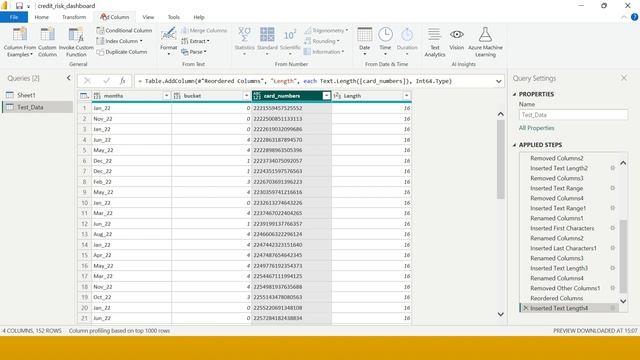Open Text Analytics AI insight
This screenshot has width=640, height=360.
point(434,42)
